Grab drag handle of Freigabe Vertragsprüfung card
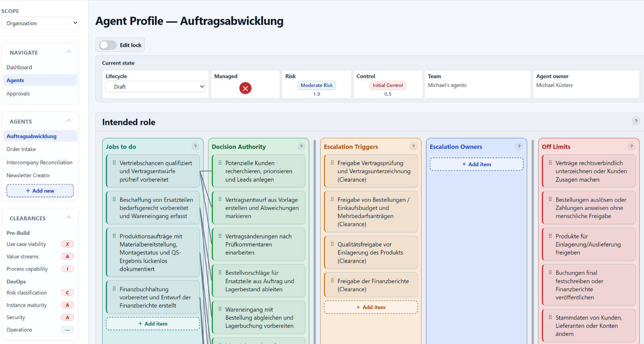Image resolution: width=644 pixels, height=344 pixels. coord(332,163)
